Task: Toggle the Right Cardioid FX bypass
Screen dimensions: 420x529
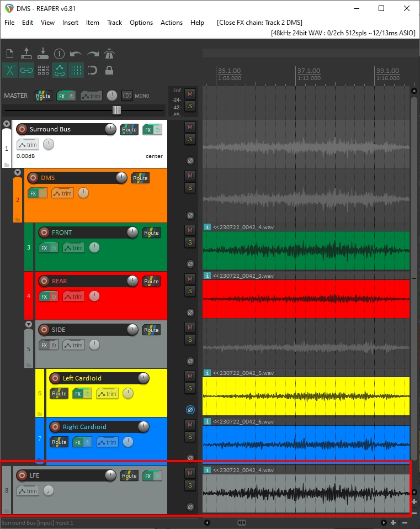Action: coord(87,442)
